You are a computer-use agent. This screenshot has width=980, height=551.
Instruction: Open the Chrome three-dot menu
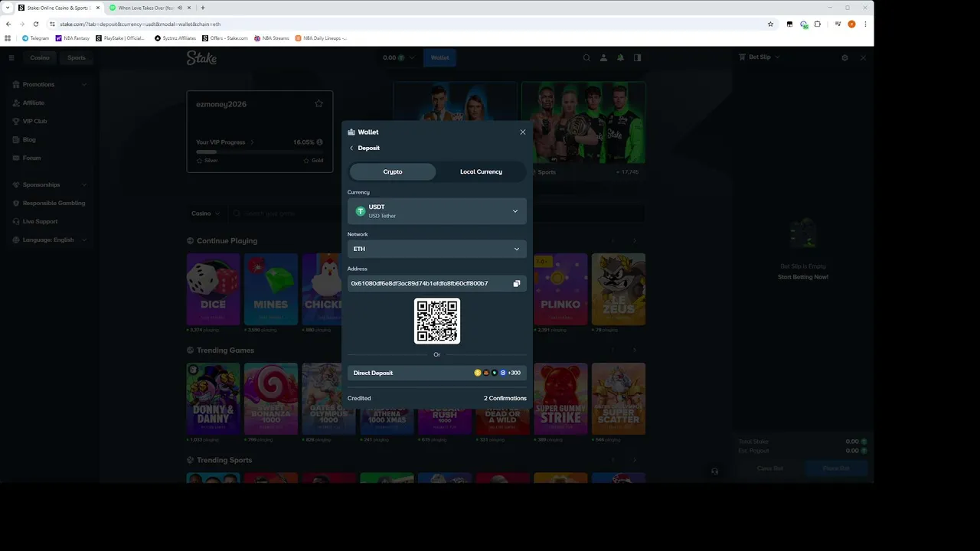coord(865,24)
